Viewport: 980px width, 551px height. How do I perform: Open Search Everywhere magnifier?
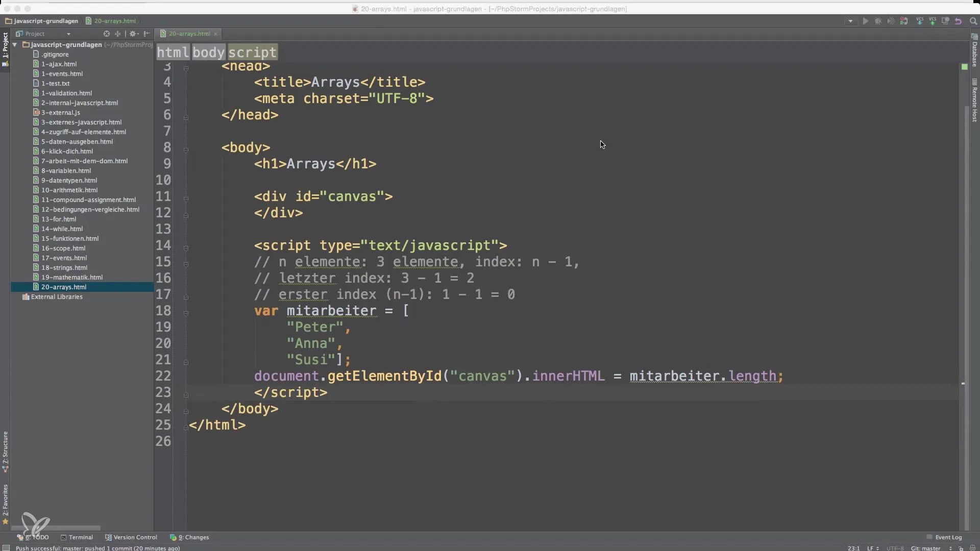tap(973, 21)
